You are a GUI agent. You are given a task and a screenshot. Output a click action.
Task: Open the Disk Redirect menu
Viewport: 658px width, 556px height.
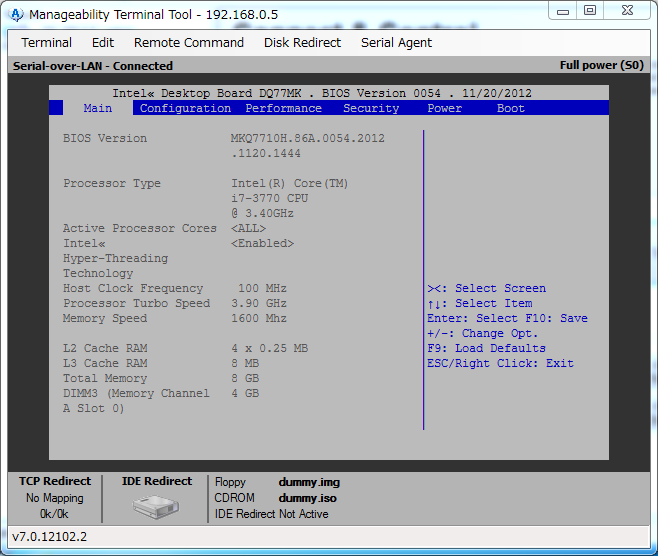coord(302,43)
